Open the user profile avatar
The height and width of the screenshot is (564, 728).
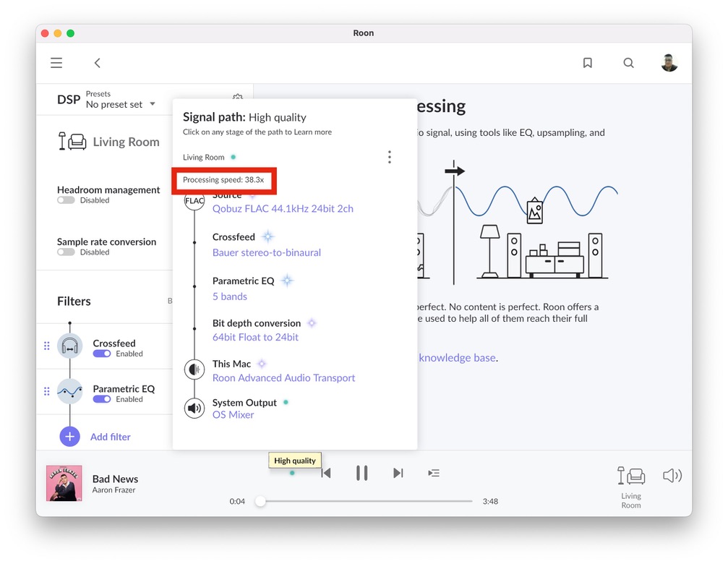[669, 63]
